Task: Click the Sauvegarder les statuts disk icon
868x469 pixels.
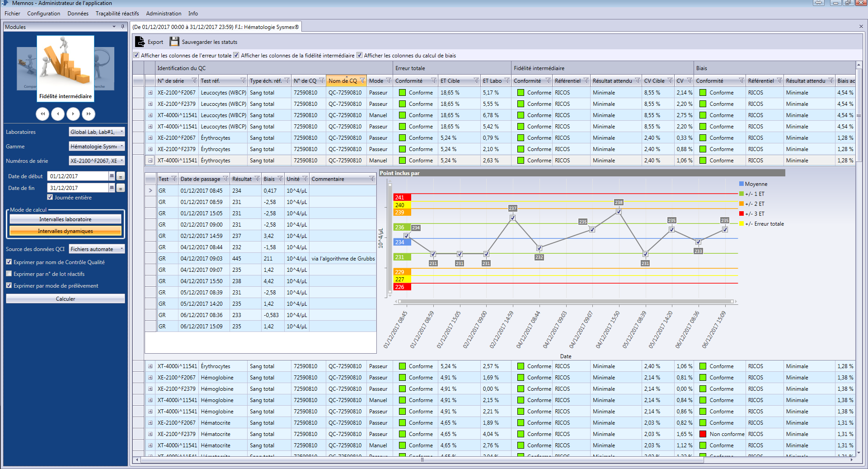Action: point(174,42)
